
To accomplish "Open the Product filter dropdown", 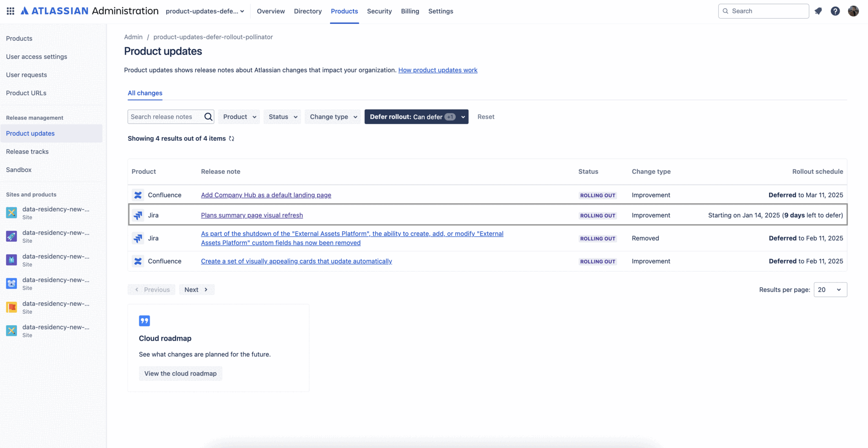I will (x=239, y=117).
